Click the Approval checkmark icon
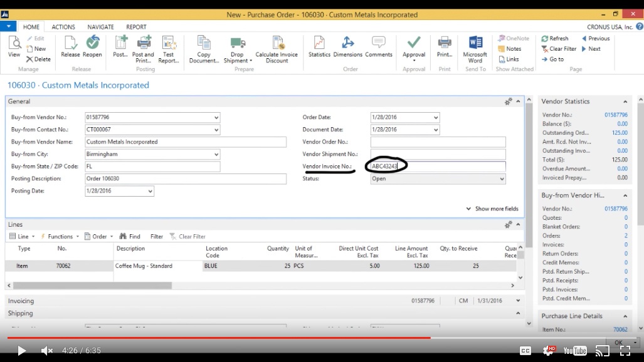 [x=414, y=42]
